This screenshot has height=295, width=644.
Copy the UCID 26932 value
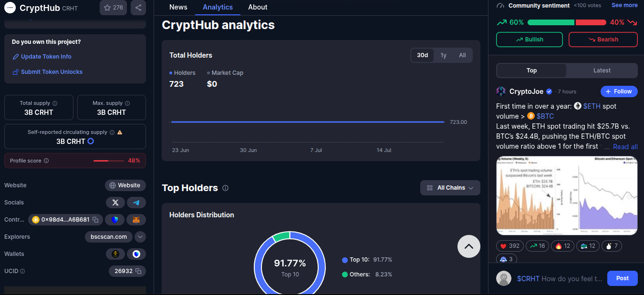[138, 271]
